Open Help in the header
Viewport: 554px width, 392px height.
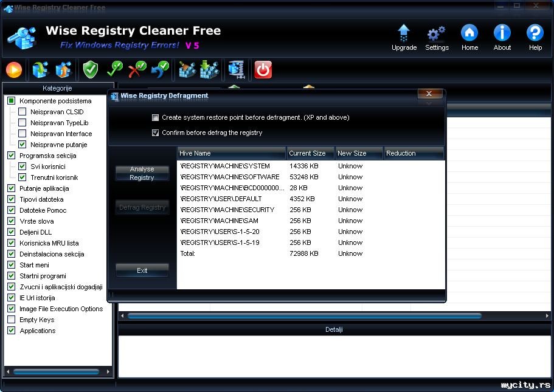[x=535, y=38]
